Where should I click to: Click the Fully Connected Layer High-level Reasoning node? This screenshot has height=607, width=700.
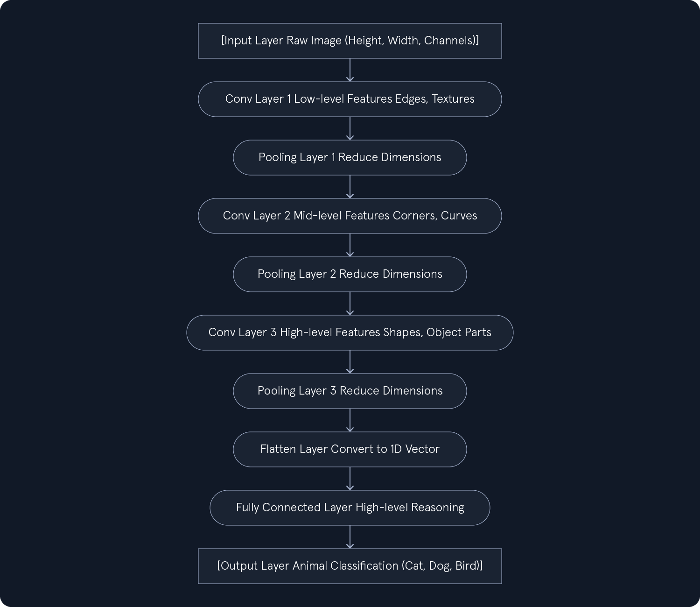[x=350, y=508]
